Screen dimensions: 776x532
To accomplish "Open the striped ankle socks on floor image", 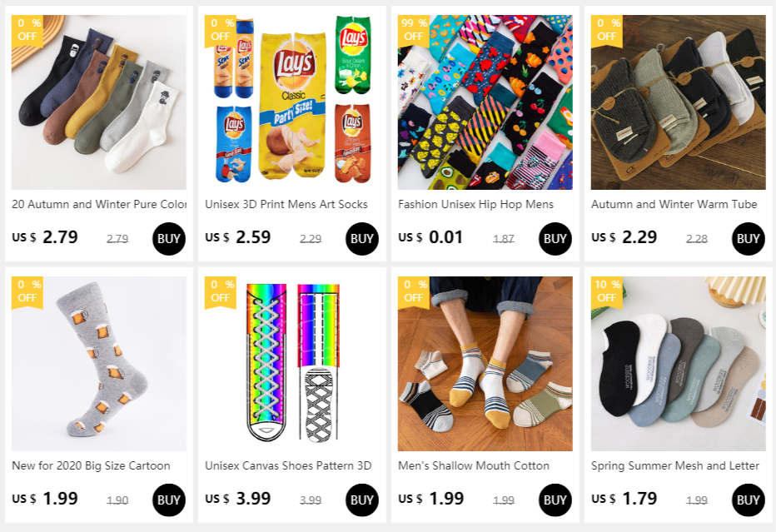I will pos(485,364).
